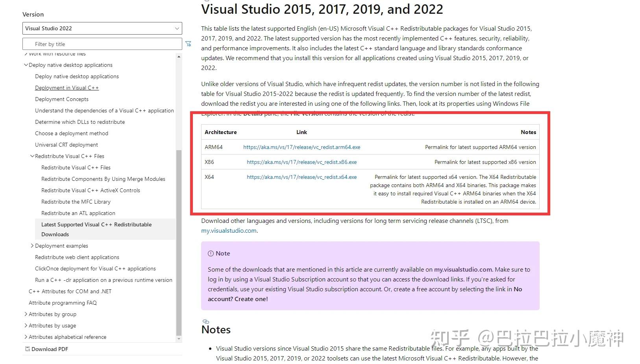Open Deployment in Visual C++ link
The image size is (640, 364).
click(67, 88)
